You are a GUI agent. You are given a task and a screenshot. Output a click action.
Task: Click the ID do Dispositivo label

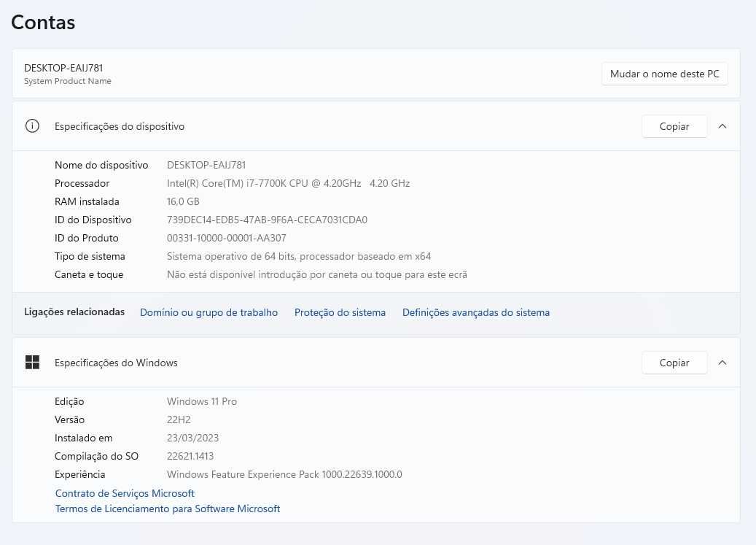click(93, 220)
